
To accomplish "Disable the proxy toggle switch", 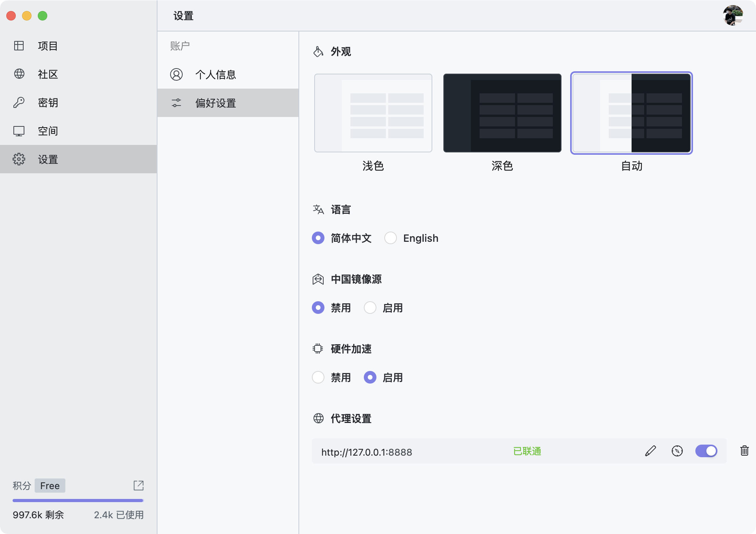I will [706, 451].
